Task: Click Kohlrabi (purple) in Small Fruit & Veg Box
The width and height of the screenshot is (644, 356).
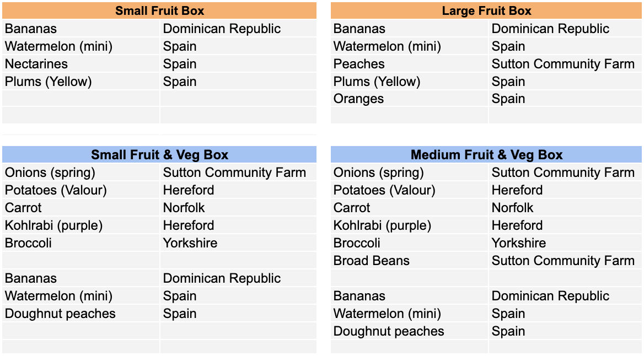Action: 81,225
